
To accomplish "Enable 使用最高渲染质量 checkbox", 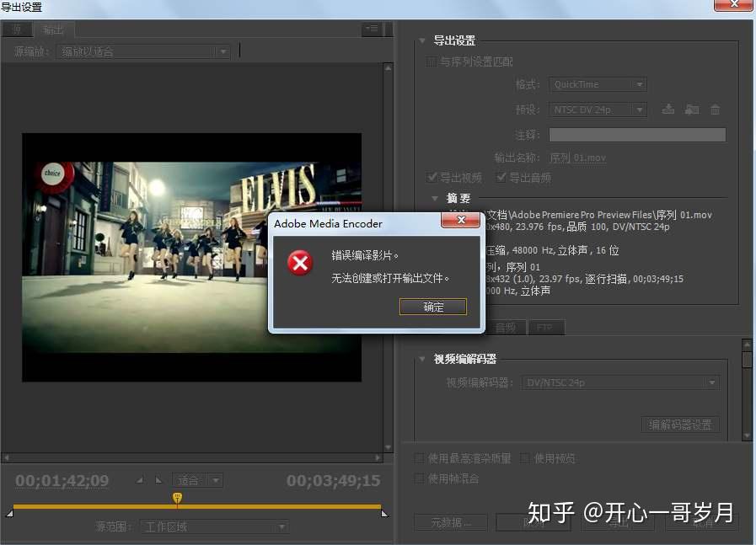I will (x=420, y=458).
